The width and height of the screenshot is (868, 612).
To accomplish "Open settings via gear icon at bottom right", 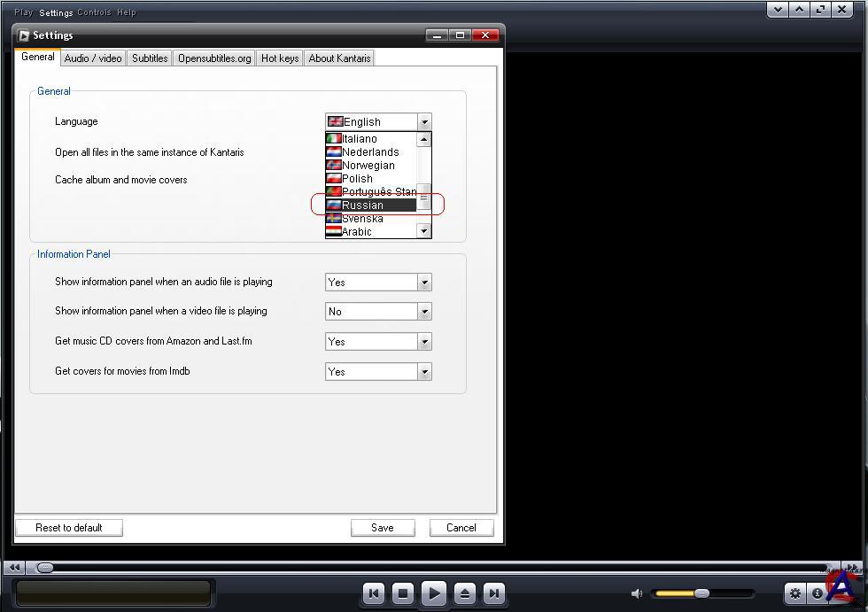I will coord(794,593).
